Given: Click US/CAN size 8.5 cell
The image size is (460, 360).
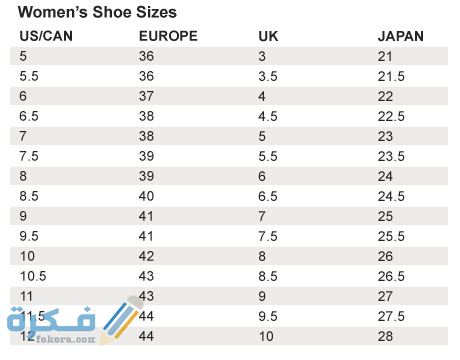Looking at the screenshot, I should tap(29, 196).
